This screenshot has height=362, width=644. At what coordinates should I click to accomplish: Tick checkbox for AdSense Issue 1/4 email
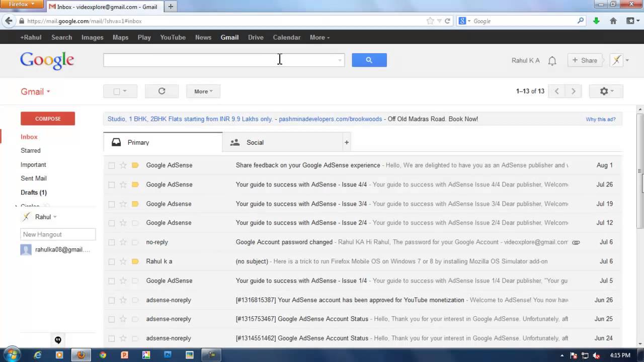point(112,281)
